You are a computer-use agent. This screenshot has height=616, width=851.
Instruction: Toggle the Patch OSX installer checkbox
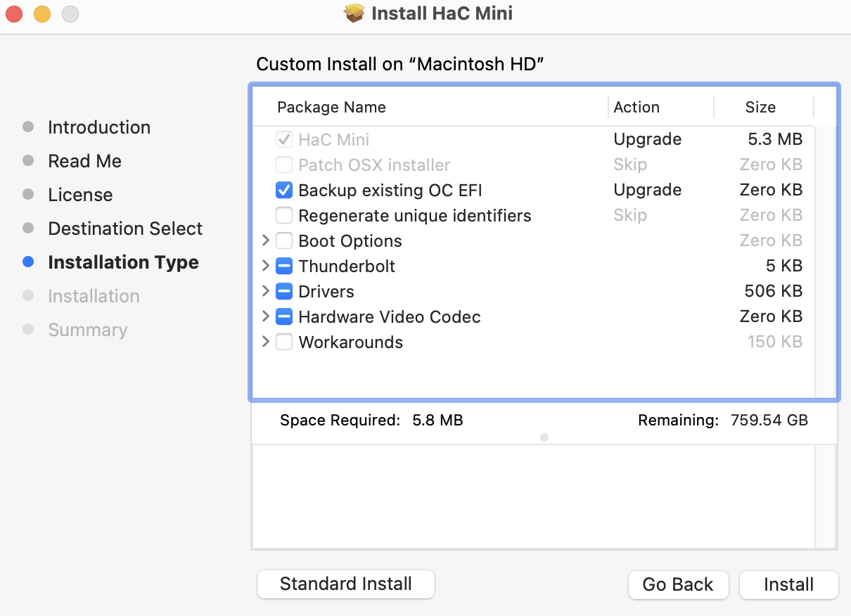tap(284, 165)
